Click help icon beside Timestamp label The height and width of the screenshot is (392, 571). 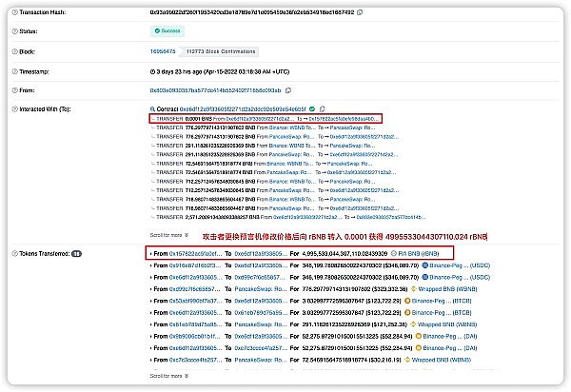pyautogui.click(x=15, y=71)
